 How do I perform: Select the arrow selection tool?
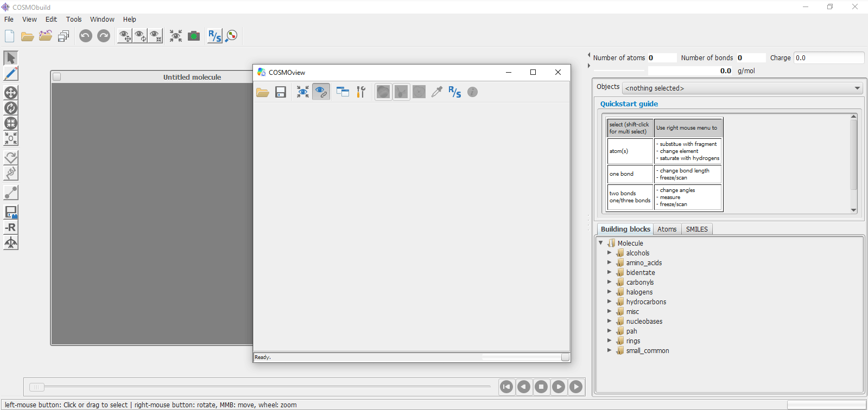(x=11, y=58)
